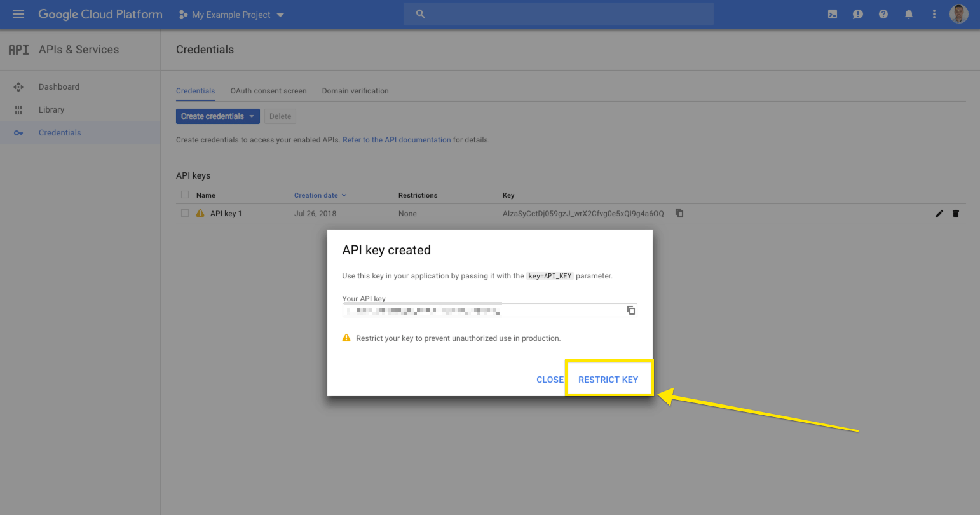Open the vertical three-dot settings menu
The image size is (980, 515).
[x=934, y=14]
